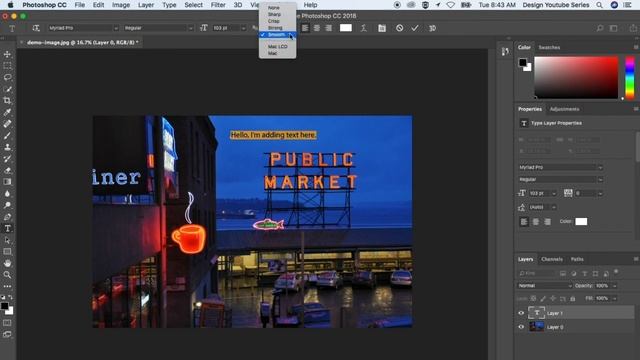Select Layer 0 in Layers panel
The height and width of the screenshot is (360, 640).
pyautogui.click(x=576, y=327)
